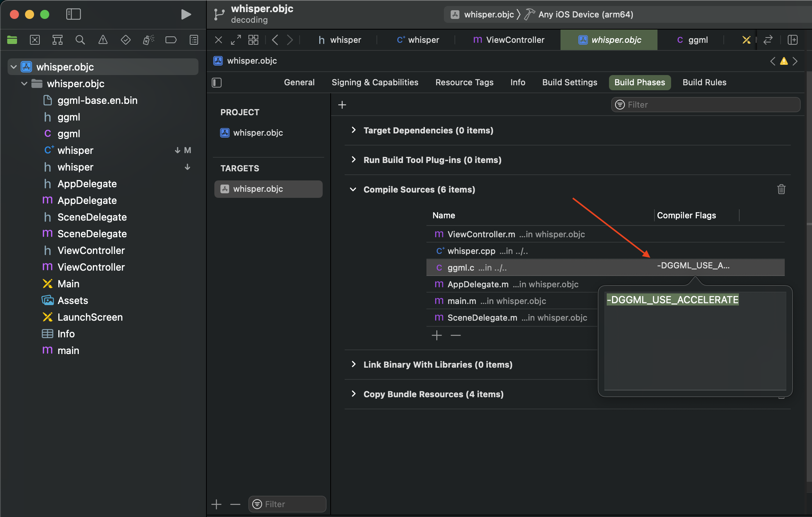
Task: Open the Project navigator folder icon
Action: 12,40
